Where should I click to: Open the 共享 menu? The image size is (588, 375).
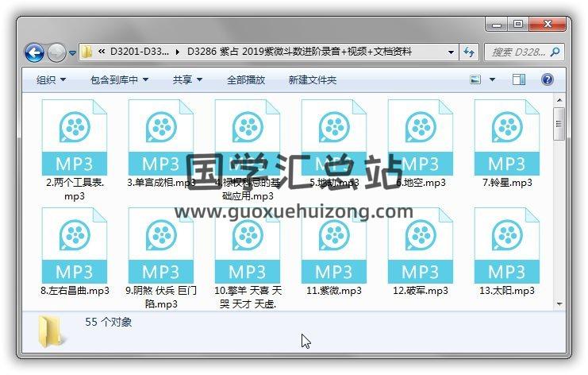(187, 79)
